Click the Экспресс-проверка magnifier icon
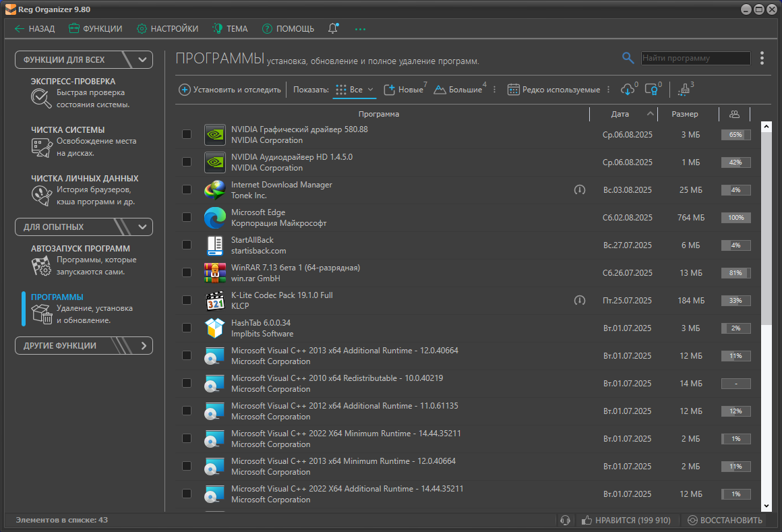This screenshot has width=782, height=532. 41,98
